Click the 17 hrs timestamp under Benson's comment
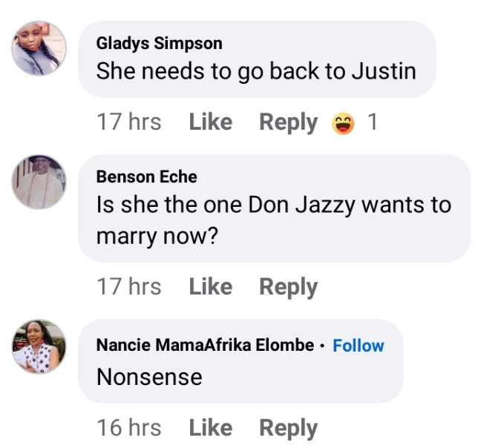The width and height of the screenshot is (501, 448). click(128, 287)
